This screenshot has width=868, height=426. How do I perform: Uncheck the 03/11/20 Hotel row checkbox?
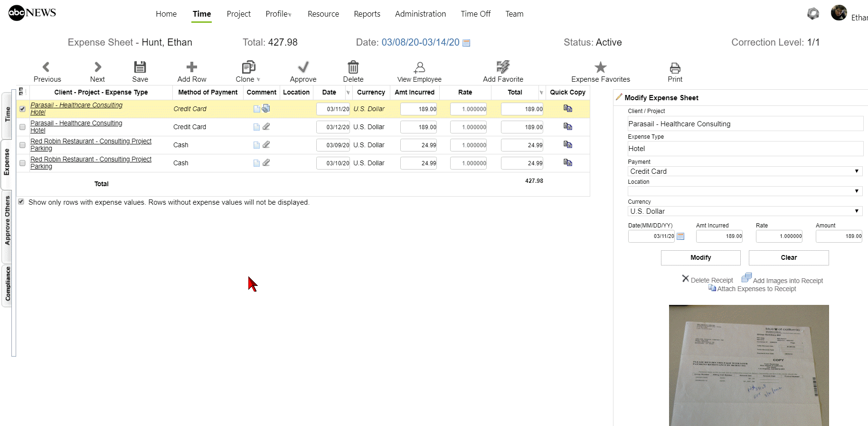tap(22, 109)
